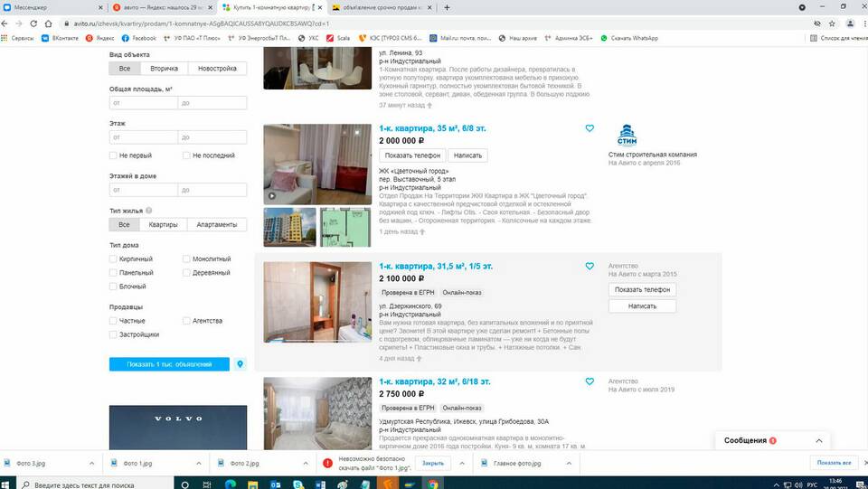
Task: Click heart icon on 31,5 m² listing
Action: coord(590,267)
